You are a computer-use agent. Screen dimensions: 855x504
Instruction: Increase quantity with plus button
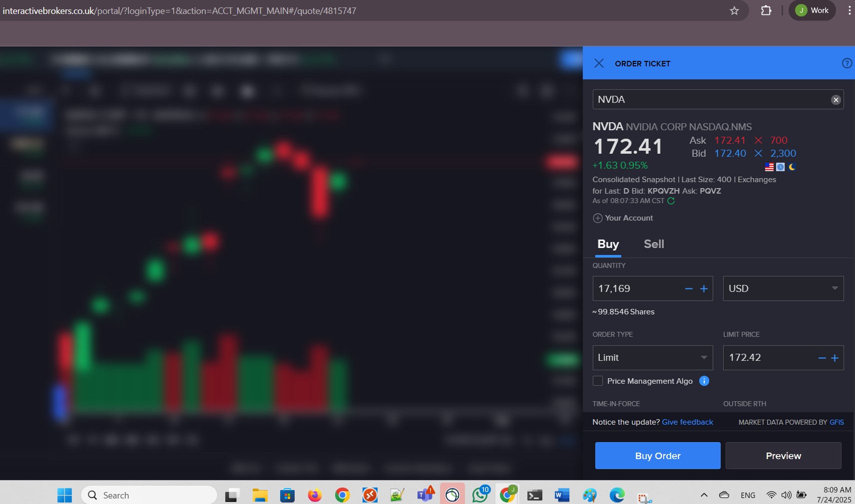pos(704,289)
